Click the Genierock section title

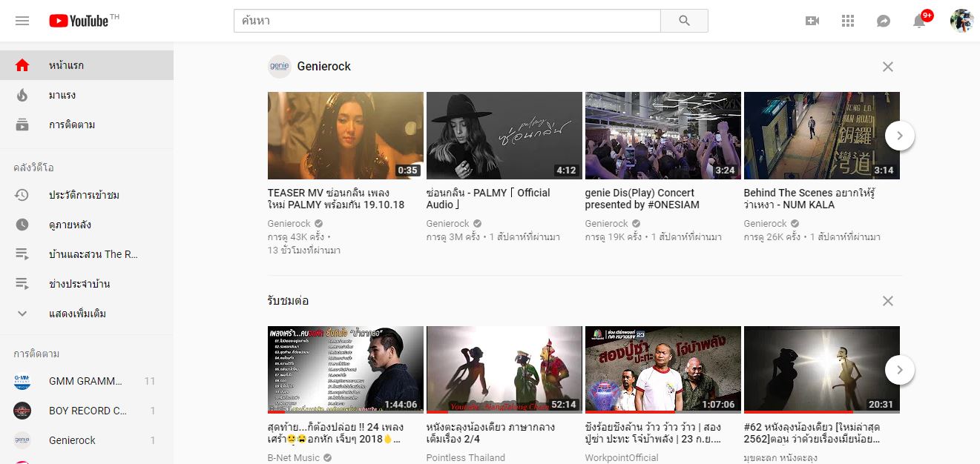pos(324,66)
